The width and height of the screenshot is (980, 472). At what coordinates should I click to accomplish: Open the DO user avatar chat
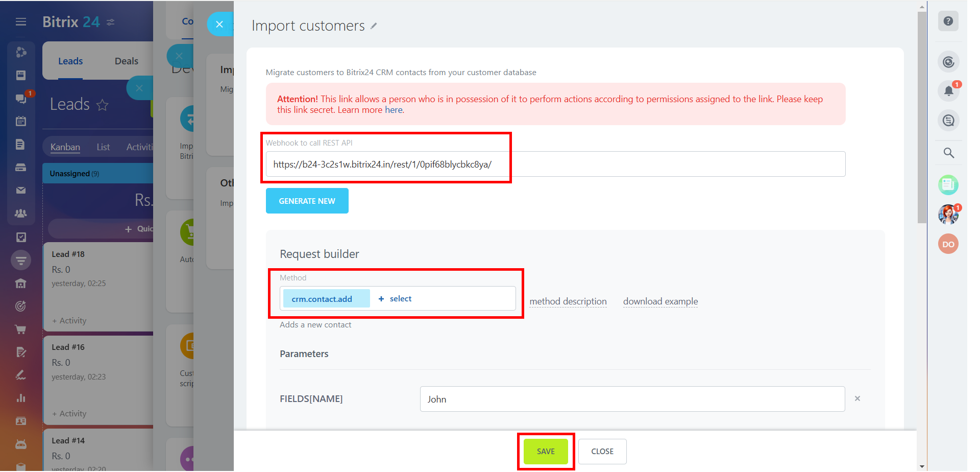(x=948, y=244)
